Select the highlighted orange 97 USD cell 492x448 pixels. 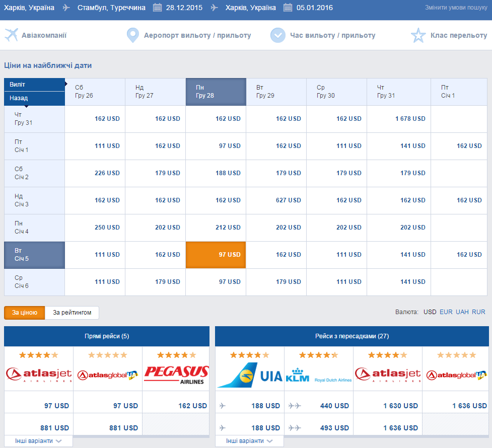tap(216, 255)
